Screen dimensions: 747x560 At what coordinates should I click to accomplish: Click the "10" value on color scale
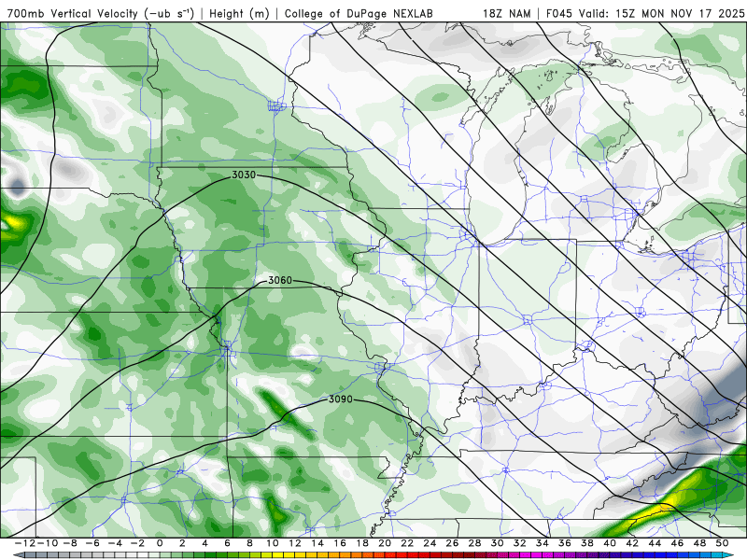coord(272,543)
